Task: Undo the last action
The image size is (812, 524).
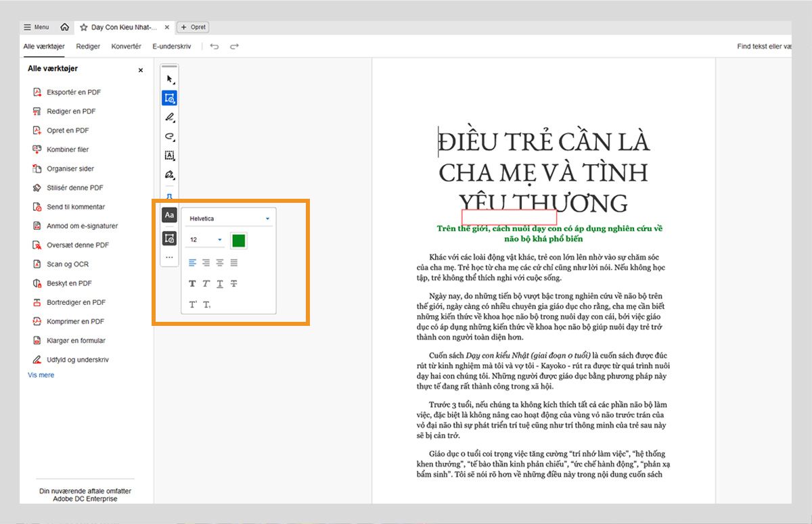Action: [215, 47]
